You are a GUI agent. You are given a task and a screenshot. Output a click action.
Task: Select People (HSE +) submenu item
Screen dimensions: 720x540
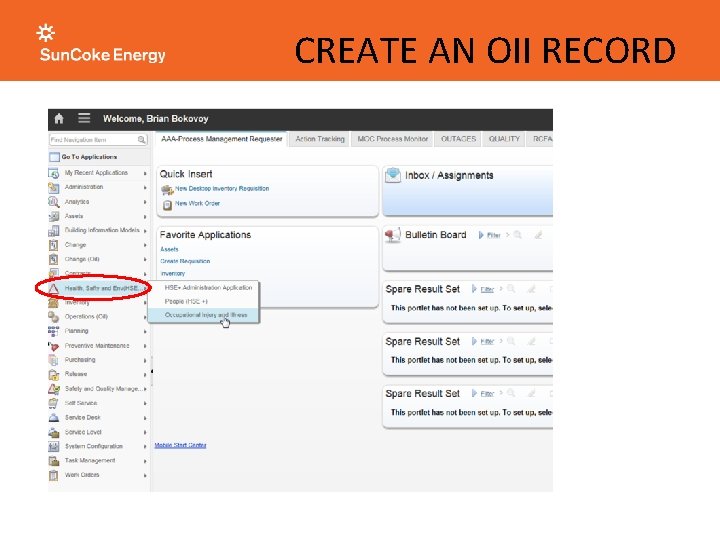186,302
